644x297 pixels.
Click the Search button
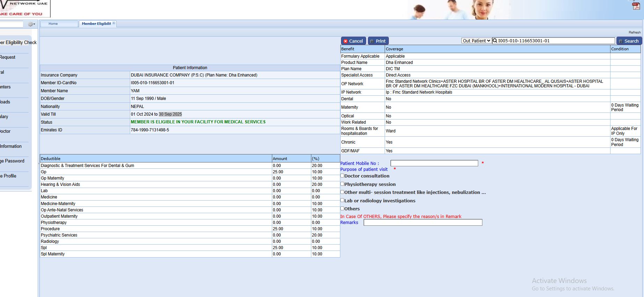point(629,41)
